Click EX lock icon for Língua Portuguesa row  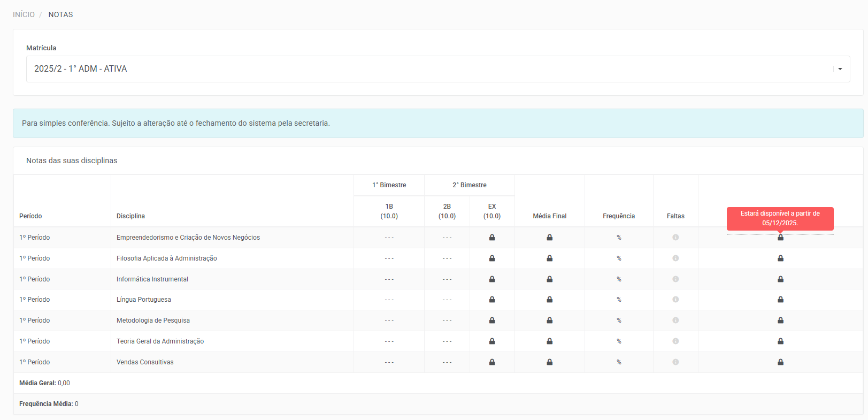[492, 300]
